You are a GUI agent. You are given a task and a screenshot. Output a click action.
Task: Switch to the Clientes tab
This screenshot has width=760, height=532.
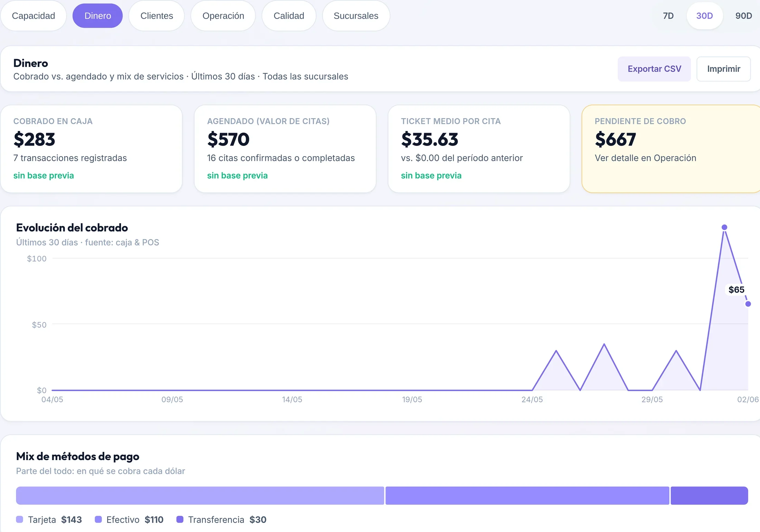coord(156,16)
